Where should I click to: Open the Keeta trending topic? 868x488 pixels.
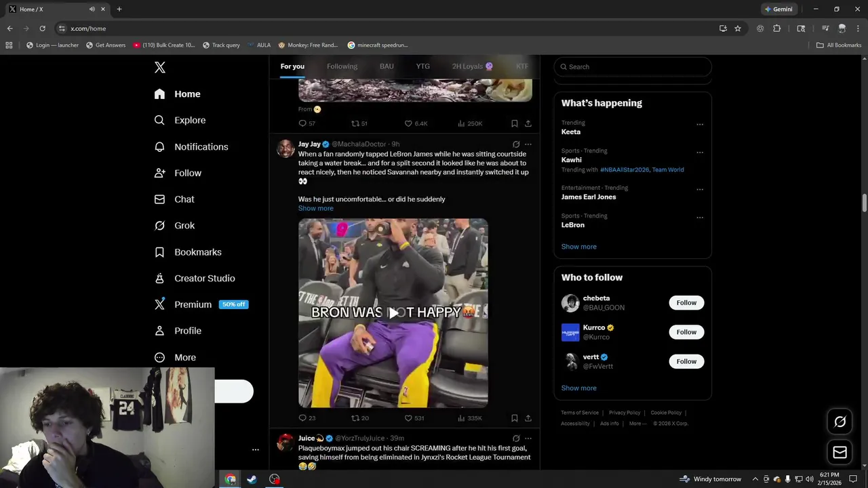point(571,131)
